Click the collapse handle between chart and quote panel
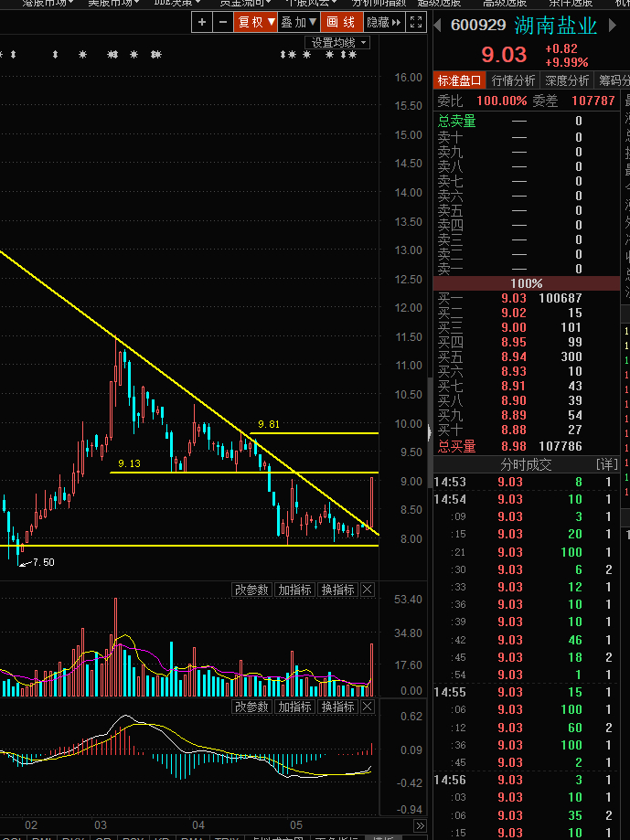 (x=430, y=432)
